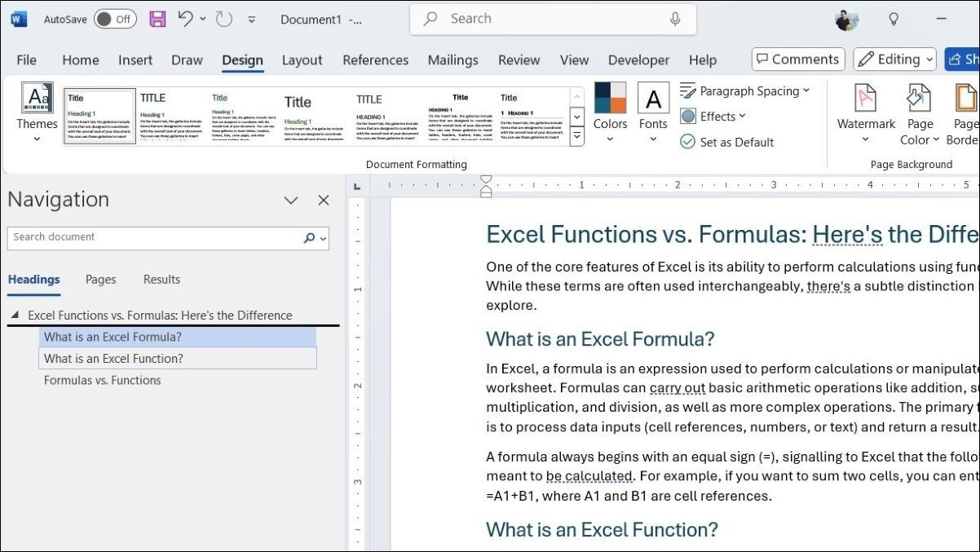Image resolution: width=980 pixels, height=552 pixels.
Task: Select 'Excel Functions vs. Formulas' heading in Navigation
Action: 160,316
